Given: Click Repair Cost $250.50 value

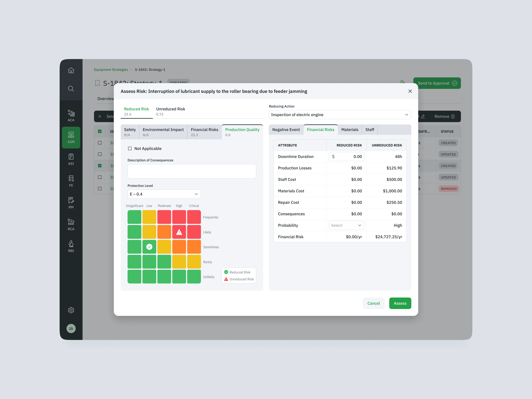Looking at the screenshot, I should click(x=394, y=203).
